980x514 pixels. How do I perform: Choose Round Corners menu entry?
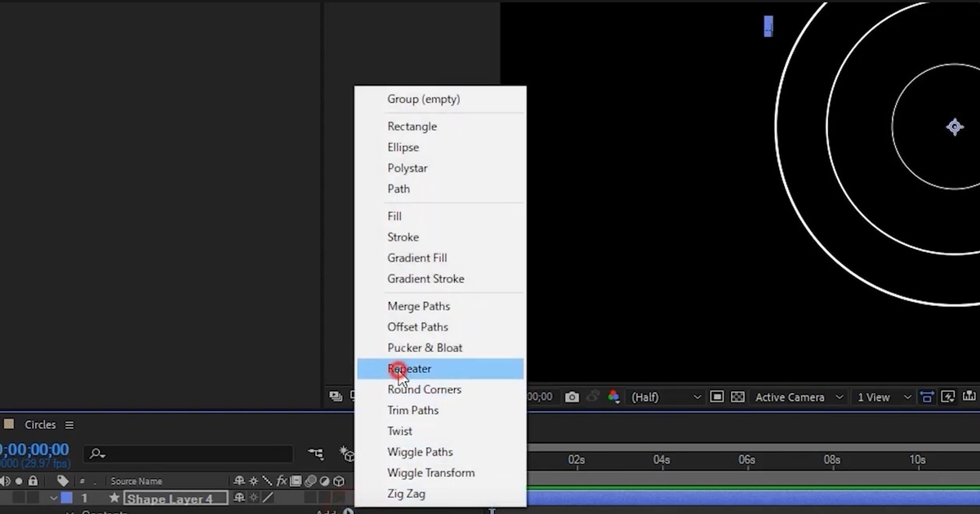[441, 390]
